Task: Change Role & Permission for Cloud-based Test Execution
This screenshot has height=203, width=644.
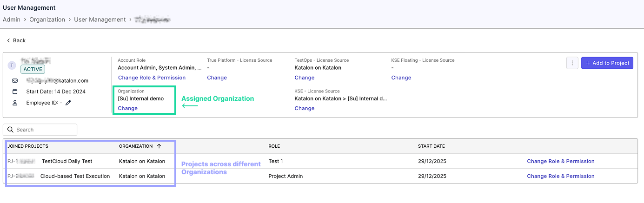Action: coord(561,176)
